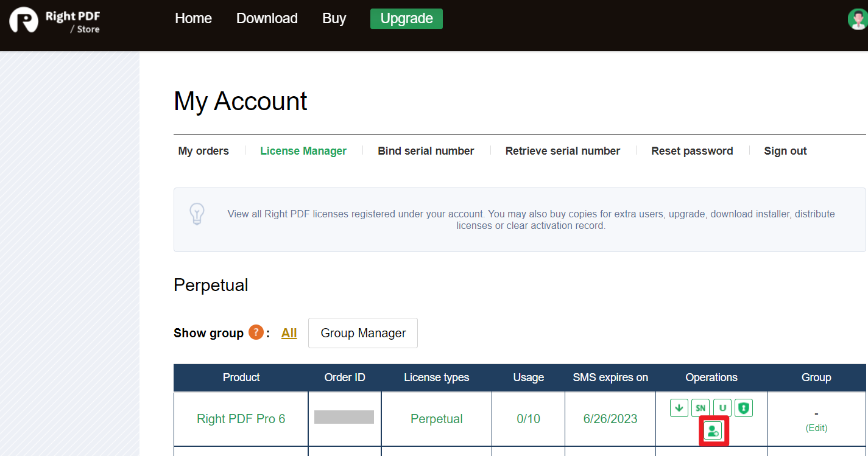Open Retrieve serial number tab
Image resolution: width=868 pixels, height=456 pixels.
pyautogui.click(x=563, y=151)
